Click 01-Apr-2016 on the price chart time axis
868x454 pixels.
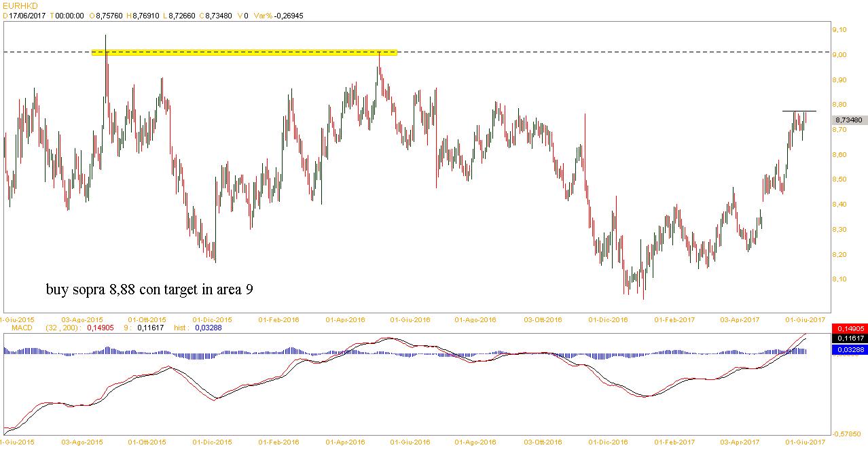[x=345, y=319]
